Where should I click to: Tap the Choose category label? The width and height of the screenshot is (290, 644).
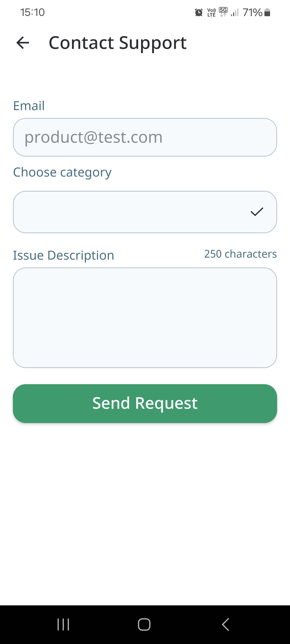(62, 172)
